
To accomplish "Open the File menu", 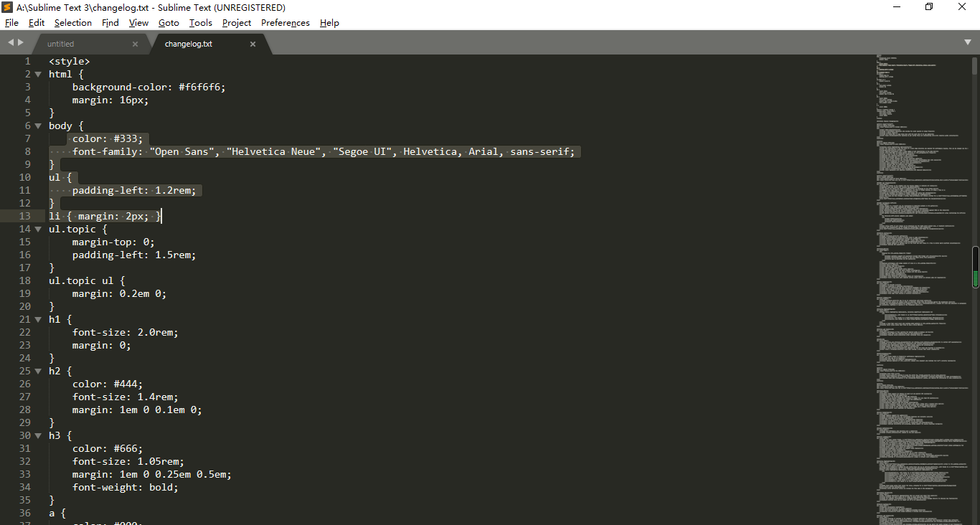I will tap(11, 22).
